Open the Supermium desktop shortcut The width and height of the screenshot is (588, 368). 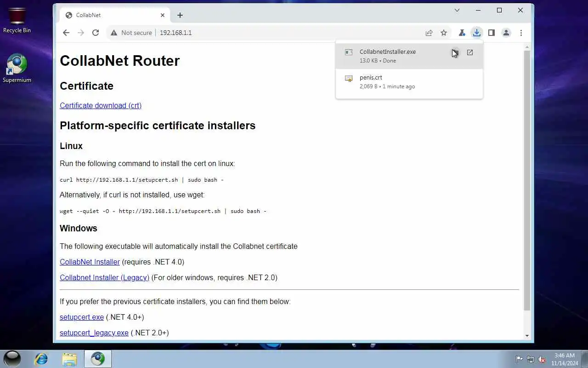point(17,69)
